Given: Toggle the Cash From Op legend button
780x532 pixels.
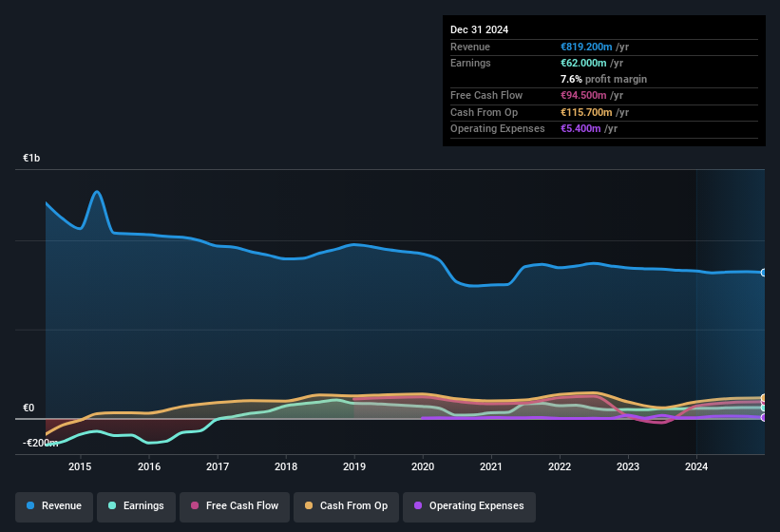Looking at the screenshot, I should 346,506.
